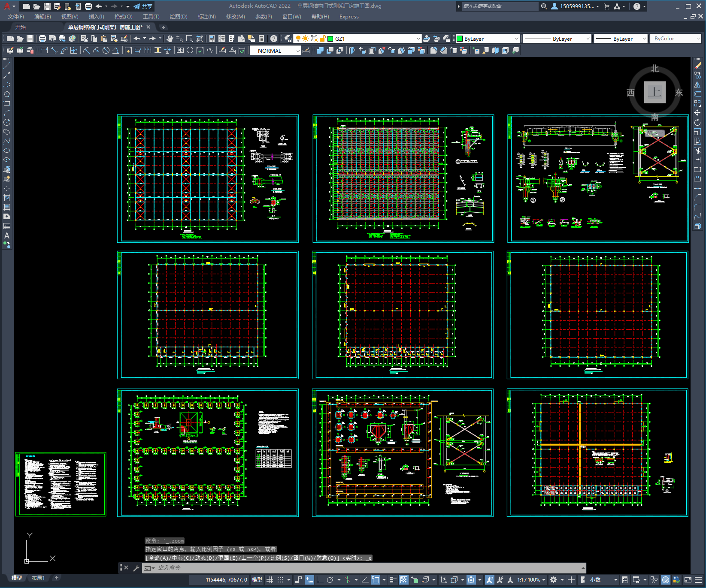The width and height of the screenshot is (706, 588).
Task: Click the green layer color swatch beside GZ1
Action: 330,39
